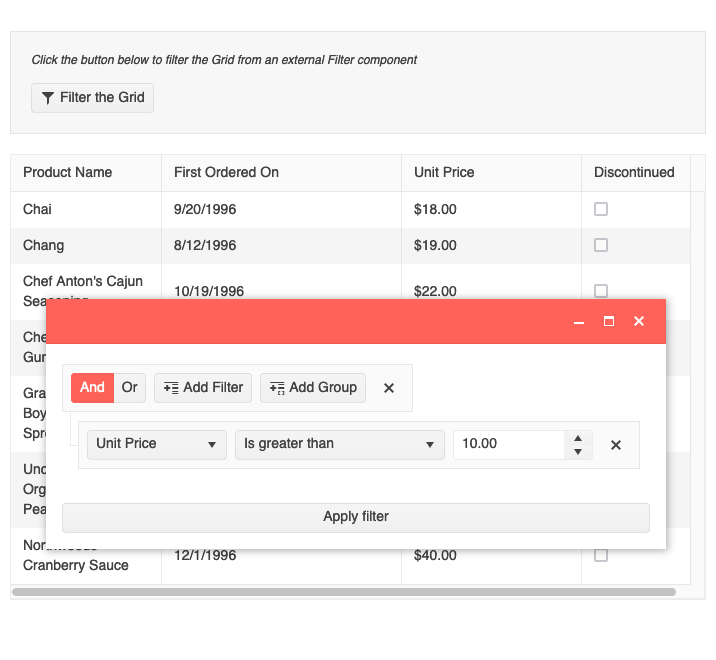The image size is (716, 660).
Task: Click the Apply filter button
Action: 356,517
